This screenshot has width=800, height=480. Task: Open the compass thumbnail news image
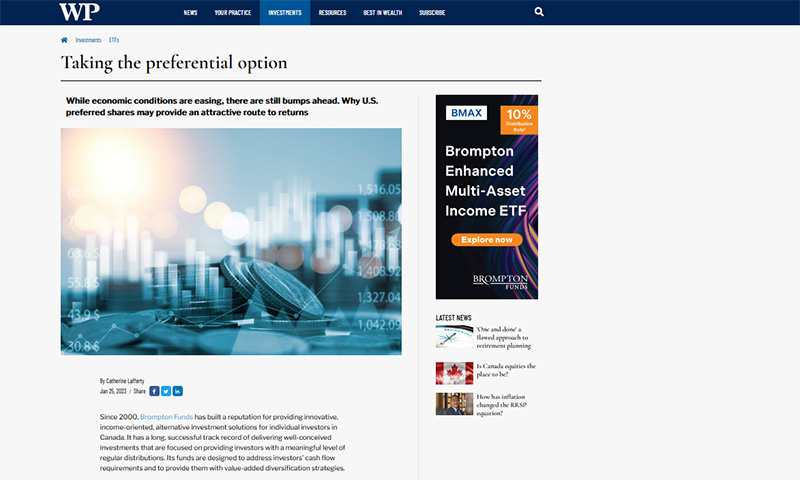454,337
